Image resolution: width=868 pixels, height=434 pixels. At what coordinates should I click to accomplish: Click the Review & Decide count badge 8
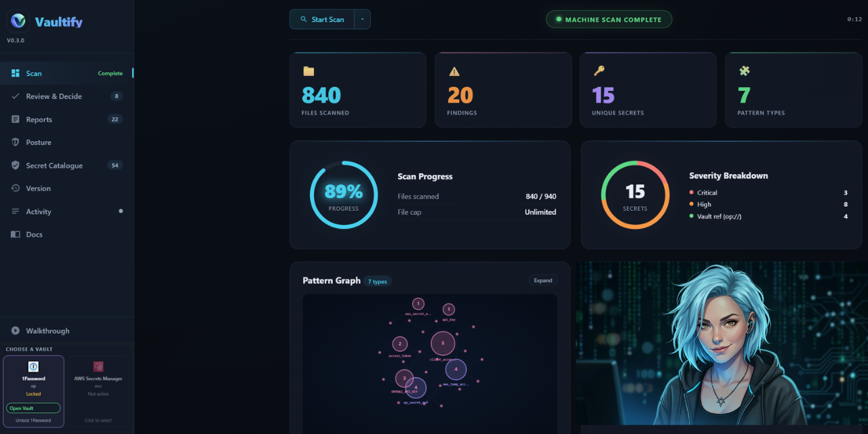[117, 96]
